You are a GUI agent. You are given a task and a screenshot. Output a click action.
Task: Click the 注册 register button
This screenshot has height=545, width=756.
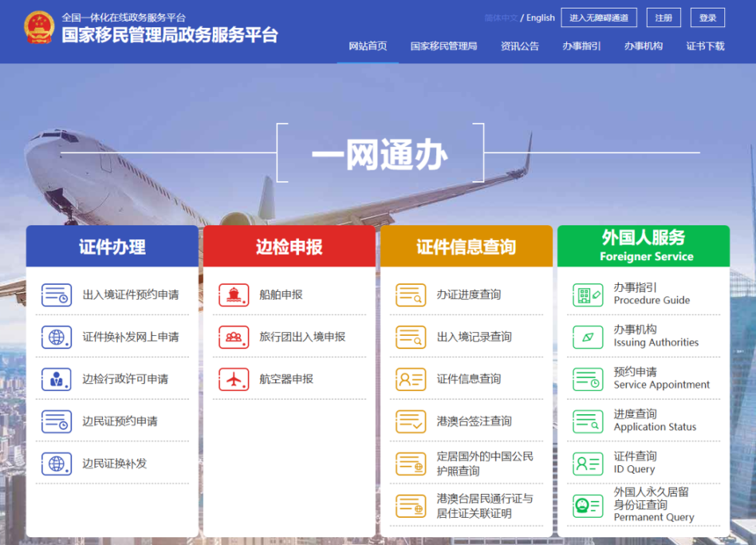click(664, 18)
